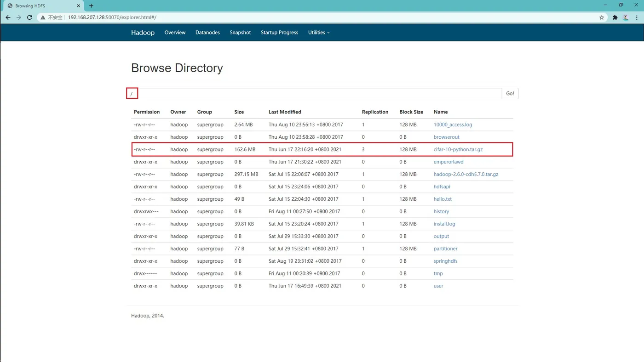Restore down the Chrome window

621,5
